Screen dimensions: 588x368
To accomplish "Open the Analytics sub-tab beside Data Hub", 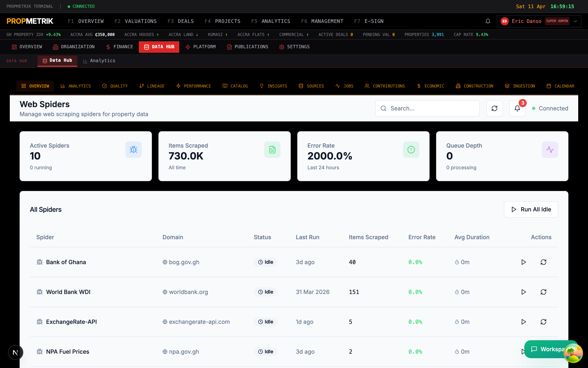I will [x=99, y=61].
